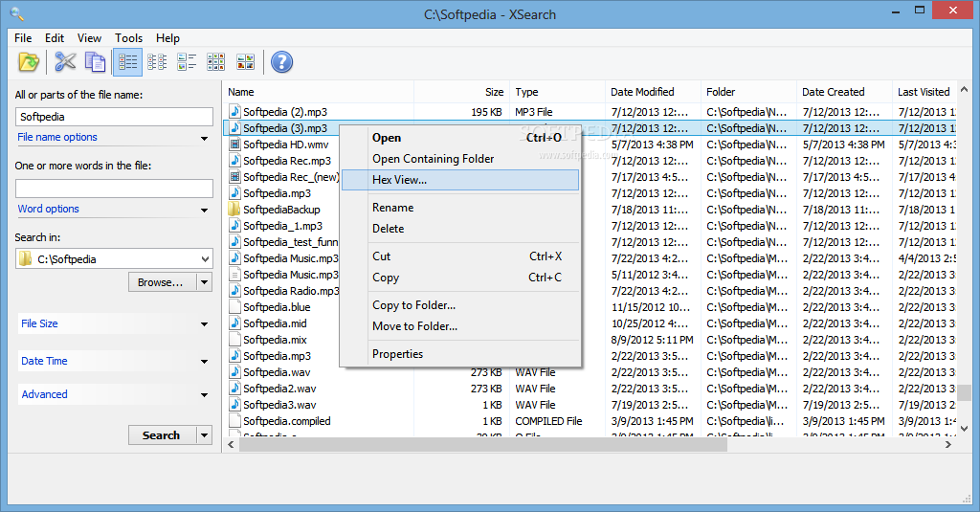980x512 pixels.
Task: Select Softpedia2.wav in results list
Action: click(279, 389)
